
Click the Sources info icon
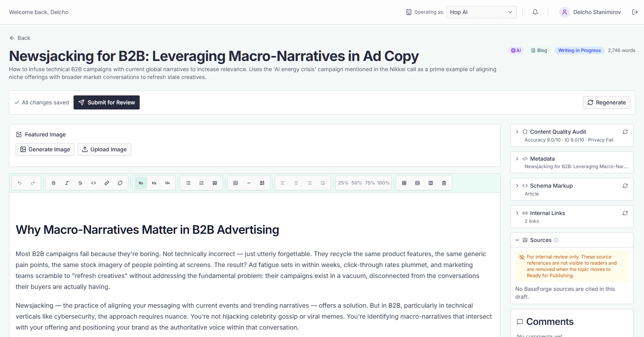[556, 240]
